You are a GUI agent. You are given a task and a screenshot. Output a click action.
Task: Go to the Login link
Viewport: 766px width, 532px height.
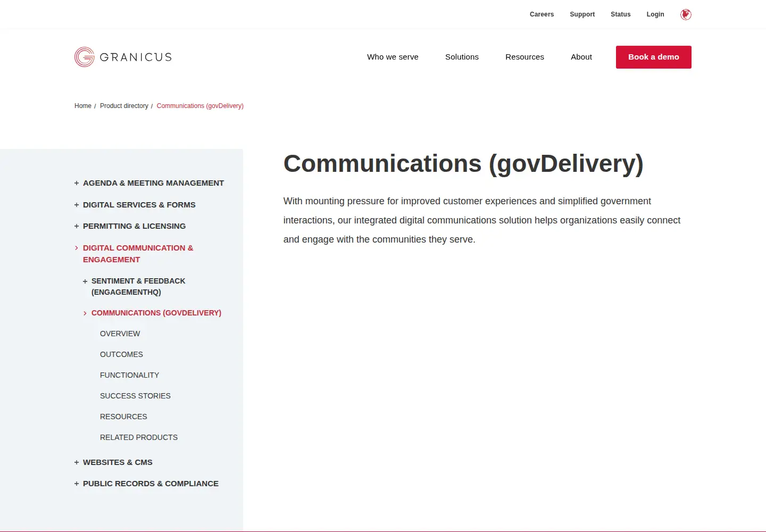[x=655, y=14]
